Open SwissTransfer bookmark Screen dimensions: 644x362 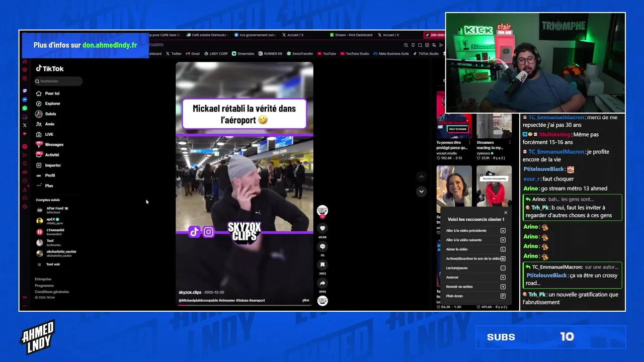pos(299,54)
